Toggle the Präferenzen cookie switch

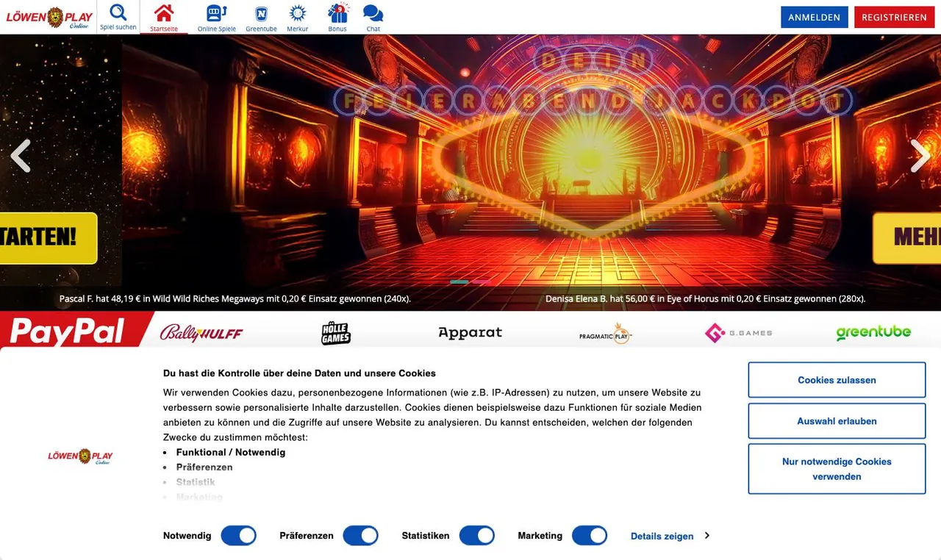360,536
